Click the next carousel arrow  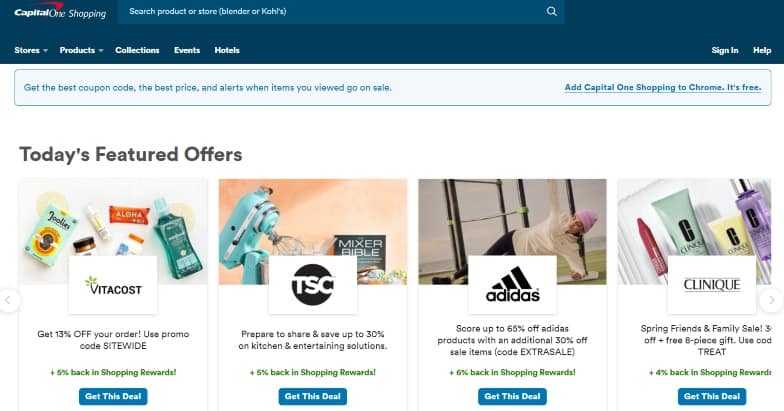(772, 300)
